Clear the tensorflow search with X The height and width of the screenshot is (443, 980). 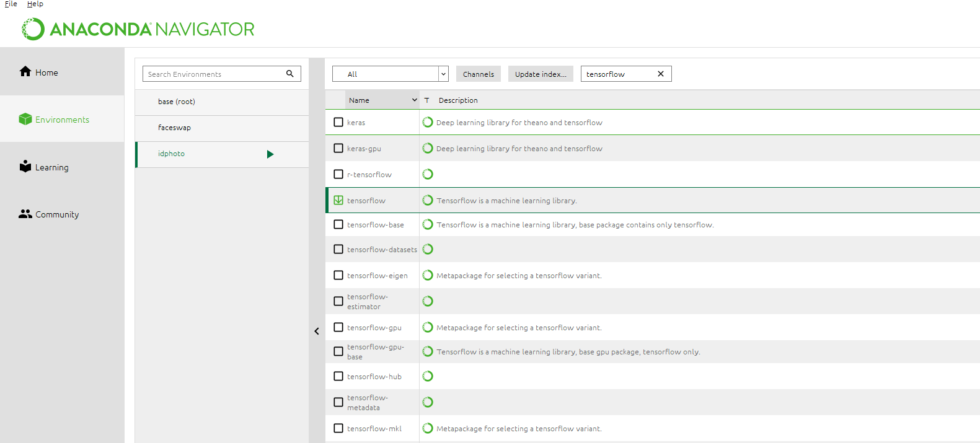click(x=661, y=74)
